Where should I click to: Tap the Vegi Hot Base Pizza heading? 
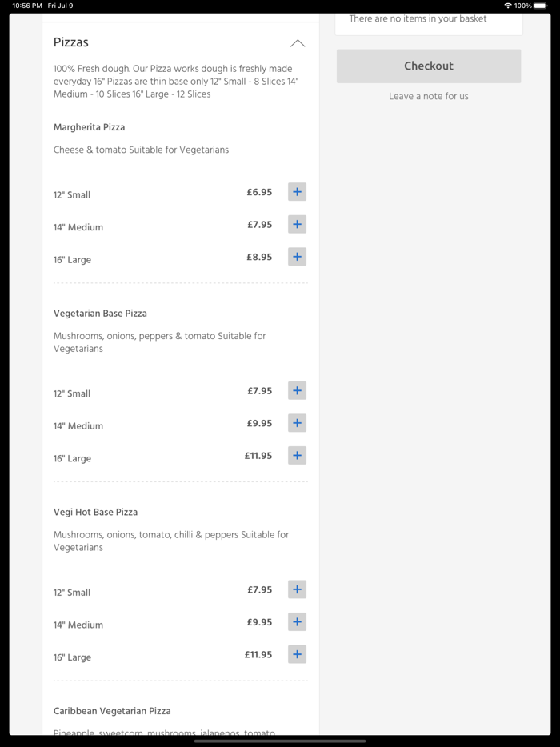click(95, 512)
